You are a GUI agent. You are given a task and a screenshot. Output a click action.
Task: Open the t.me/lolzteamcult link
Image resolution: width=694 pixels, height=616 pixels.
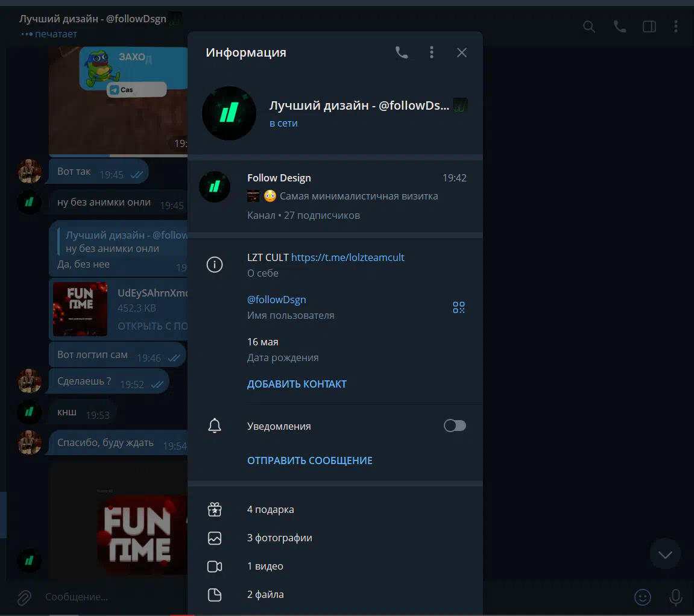tap(348, 257)
